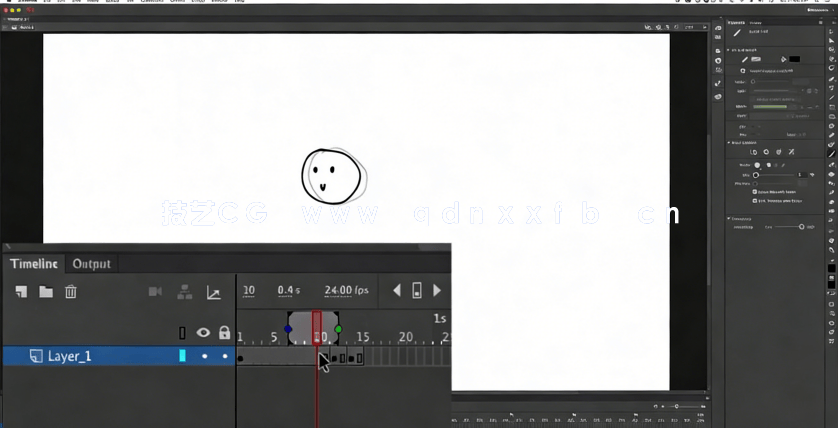Image resolution: width=838 pixels, height=428 pixels.
Task: Click the Smoothing slider handle
Action: [x=802, y=227]
